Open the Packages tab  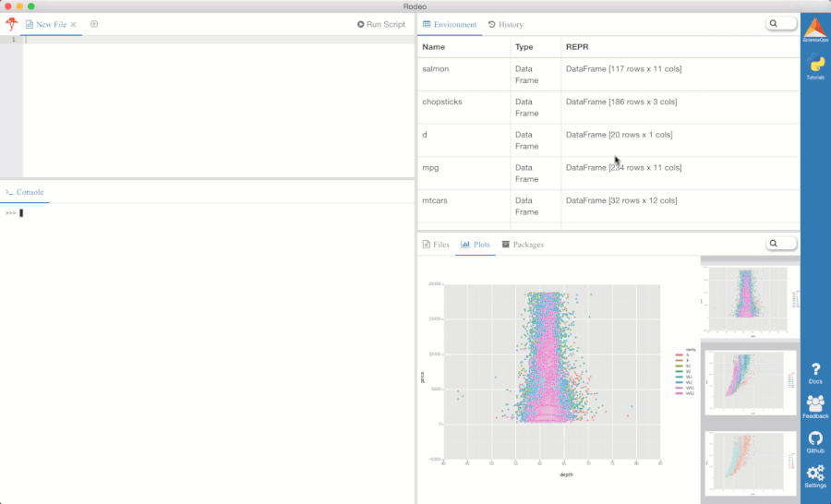[x=523, y=245]
